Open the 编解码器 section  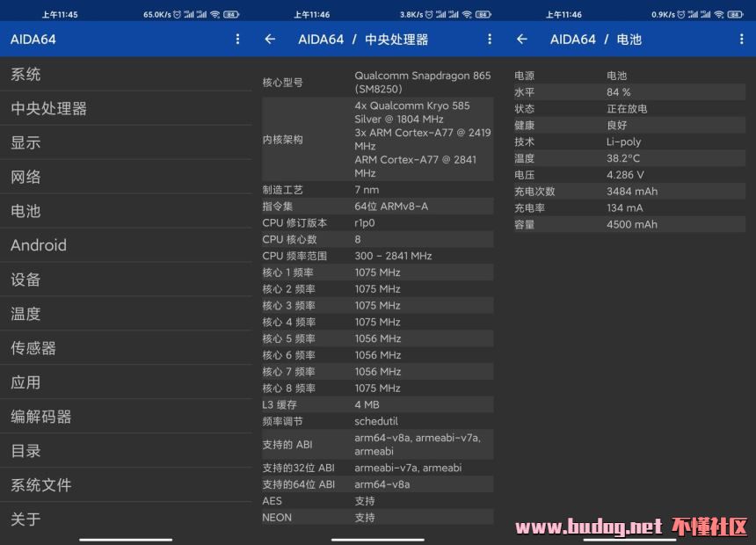[126, 417]
